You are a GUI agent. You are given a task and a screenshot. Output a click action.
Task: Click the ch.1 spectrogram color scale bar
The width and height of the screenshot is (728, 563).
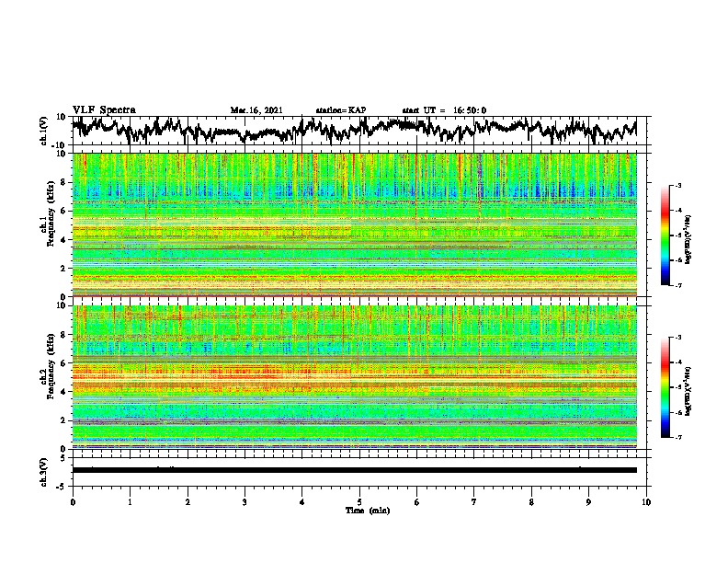coord(665,236)
